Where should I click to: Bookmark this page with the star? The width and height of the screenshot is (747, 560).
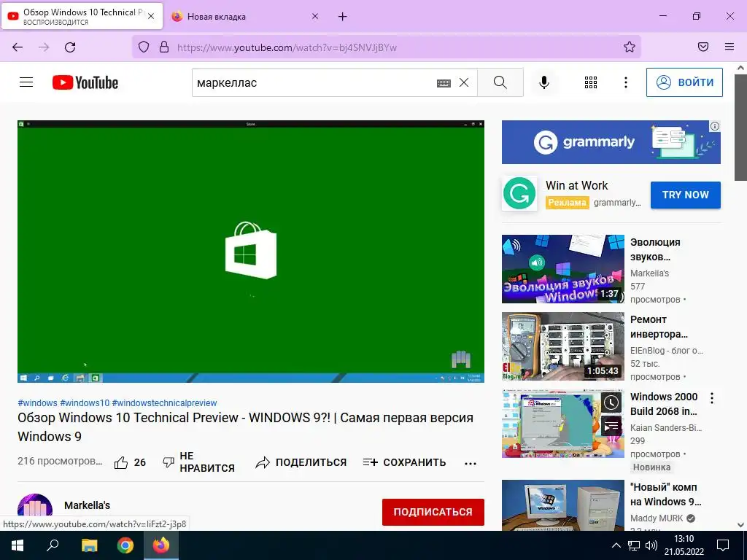tap(630, 47)
